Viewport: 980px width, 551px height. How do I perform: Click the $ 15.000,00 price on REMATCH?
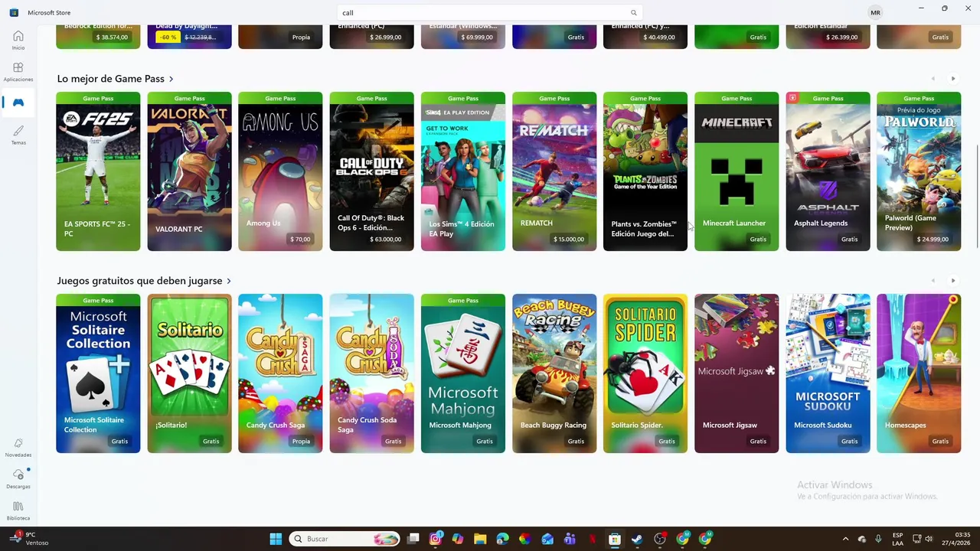[569, 239]
